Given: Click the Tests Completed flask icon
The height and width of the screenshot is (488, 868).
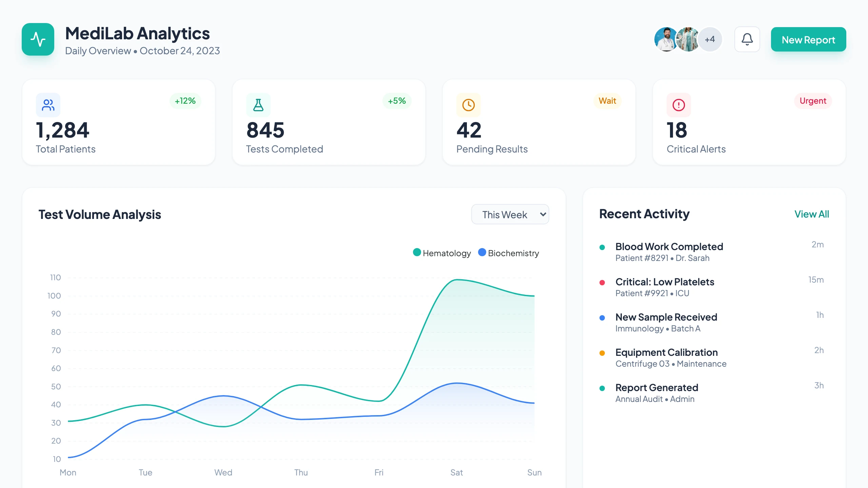Looking at the screenshot, I should 258,105.
